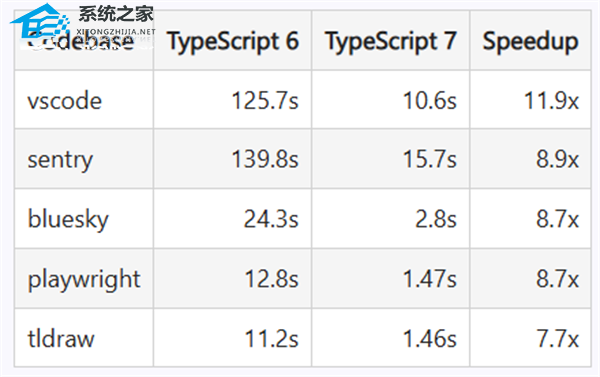Click the 1.46s value cell
The height and width of the screenshot is (377, 600).
[x=391, y=338]
